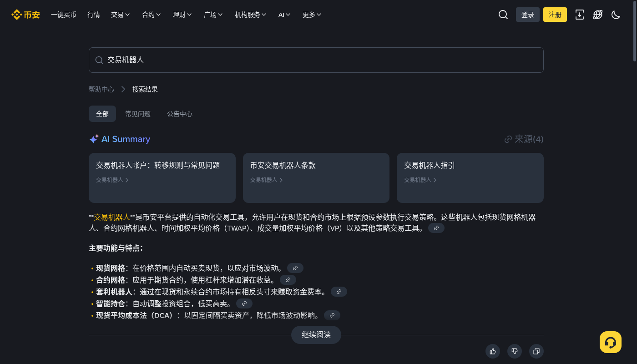
Task: Select the 全部 tab
Action: coord(102,114)
